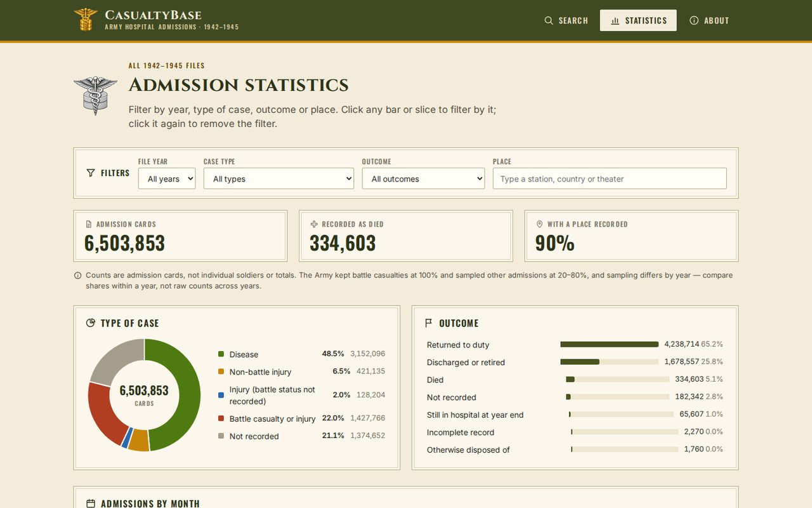
Task: Filter by the Died outcome bar
Action: pos(617,379)
